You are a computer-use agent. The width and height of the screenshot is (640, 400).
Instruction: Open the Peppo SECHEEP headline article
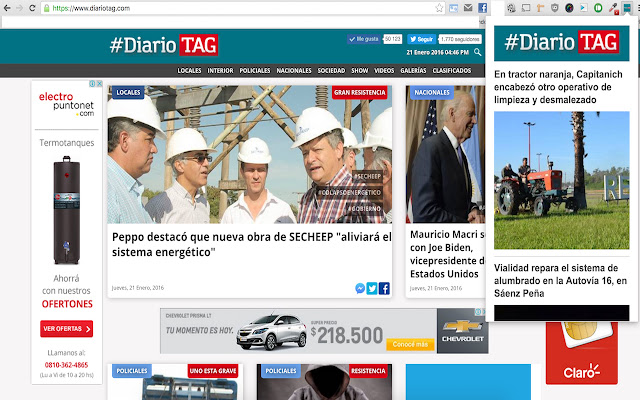coord(251,244)
